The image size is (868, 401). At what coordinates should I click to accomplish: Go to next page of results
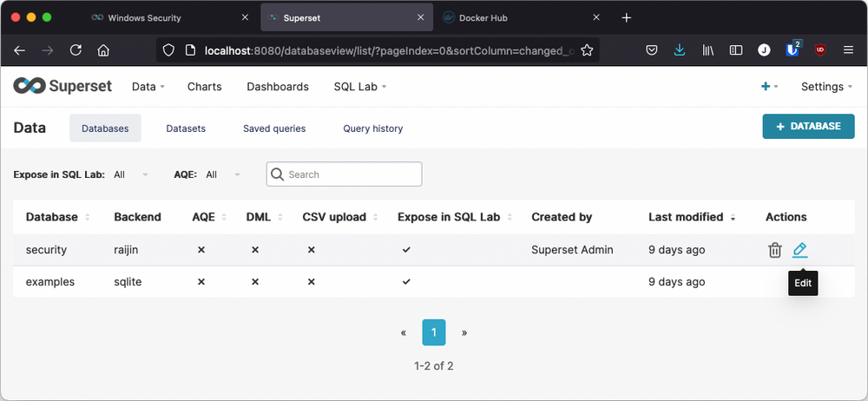[464, 332]
